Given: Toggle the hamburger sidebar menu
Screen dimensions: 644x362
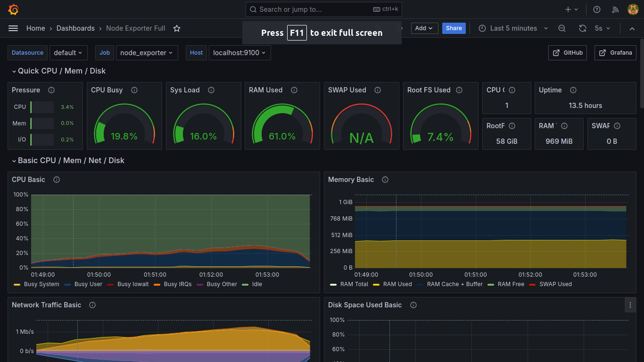Looking at the screenshot, I should (x=13, y=28).
